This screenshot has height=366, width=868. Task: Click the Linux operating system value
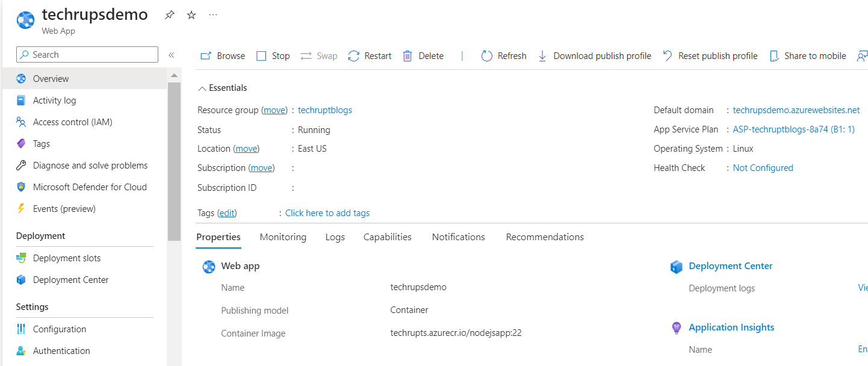[743, 149]
